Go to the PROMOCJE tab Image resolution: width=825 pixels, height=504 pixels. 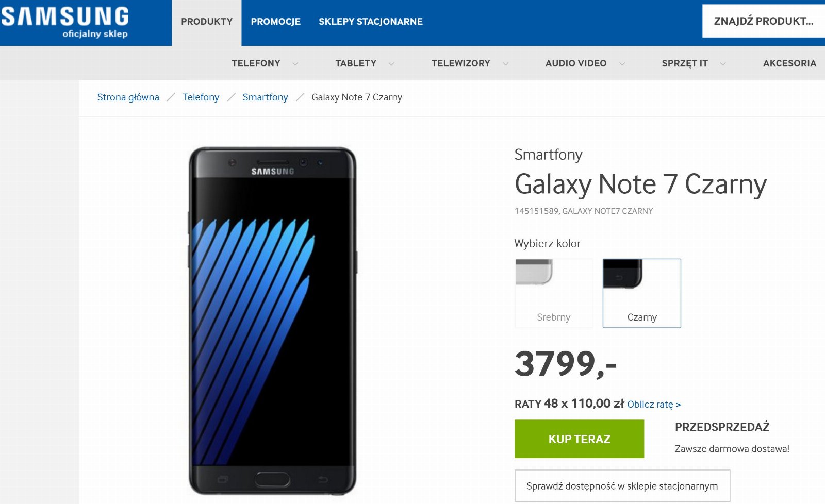pos(275,22)
